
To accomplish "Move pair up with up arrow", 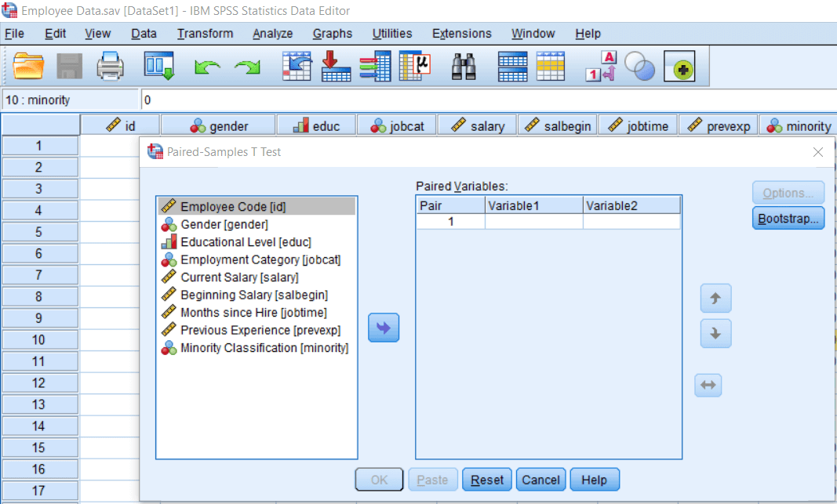I will pyautogui.click(x=716, y=298).
